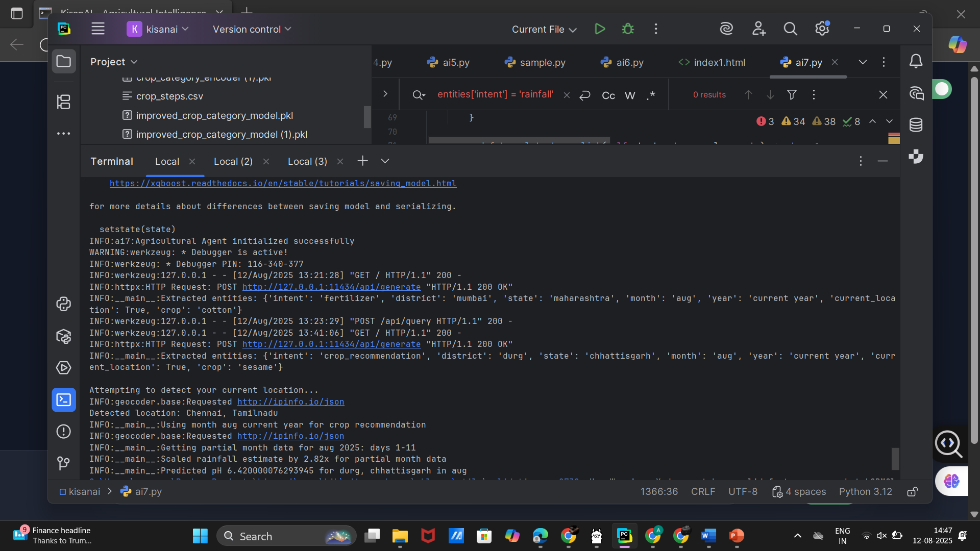Toggle Regex option in search bar

pos(651,95)
